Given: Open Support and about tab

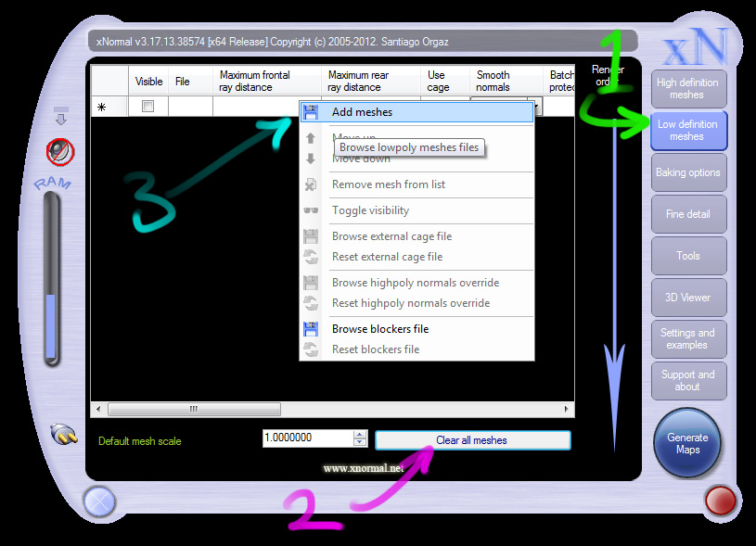Looking at the screenshot, I should tap(688, 381).
